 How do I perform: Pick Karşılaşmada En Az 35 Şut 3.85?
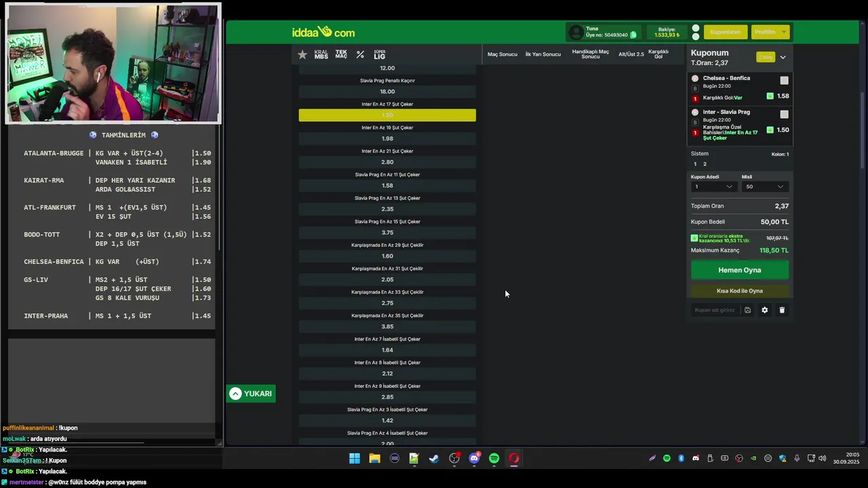click(x=387, y=326)
